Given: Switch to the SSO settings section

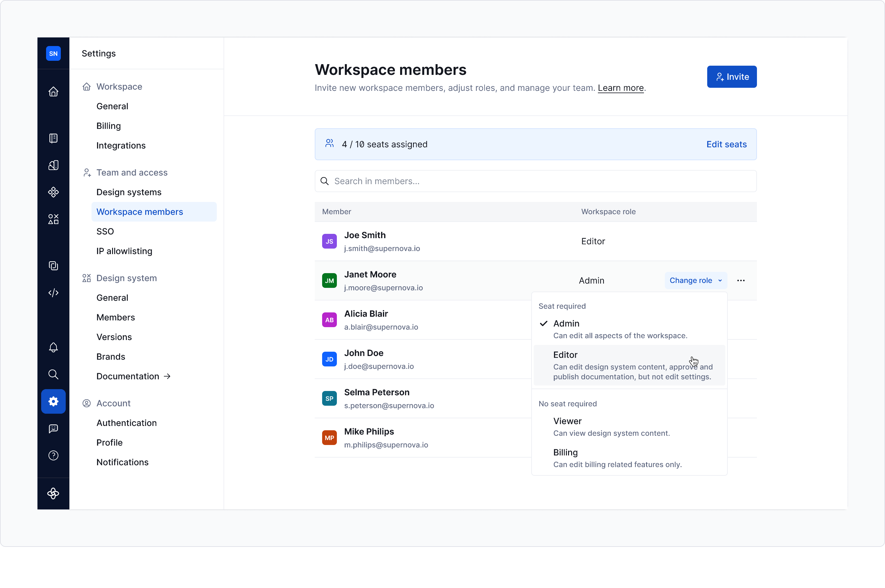Looking at the screenshot, I should click(x=105, y=231).
